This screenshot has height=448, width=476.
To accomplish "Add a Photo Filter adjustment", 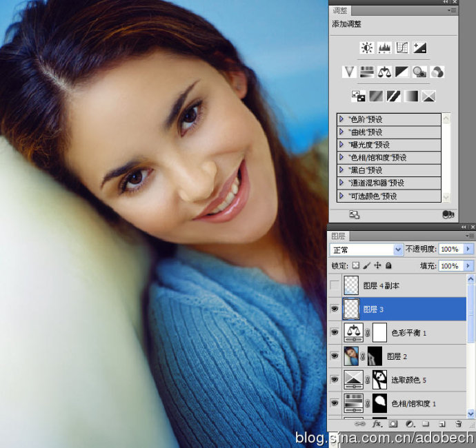I will tap(419, 72).
